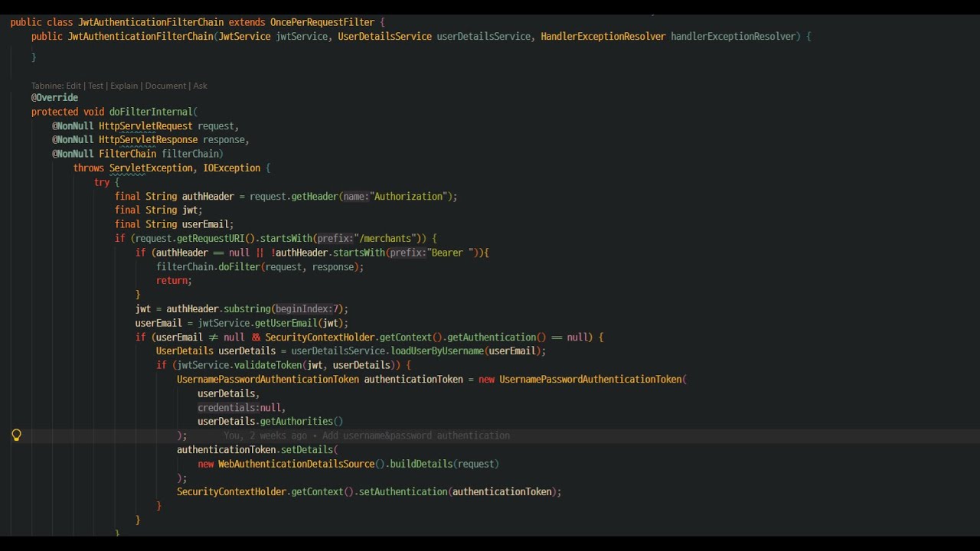Click the lightbulb quick-fix icon
The width and height of the screenshot is (980, 551).
(x=16, y=435)
